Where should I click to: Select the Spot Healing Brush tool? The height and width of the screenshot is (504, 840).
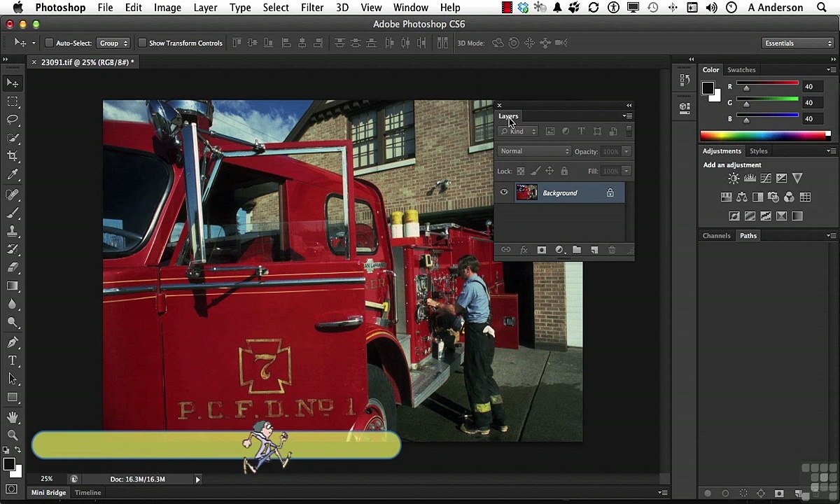tap(13, 195)
